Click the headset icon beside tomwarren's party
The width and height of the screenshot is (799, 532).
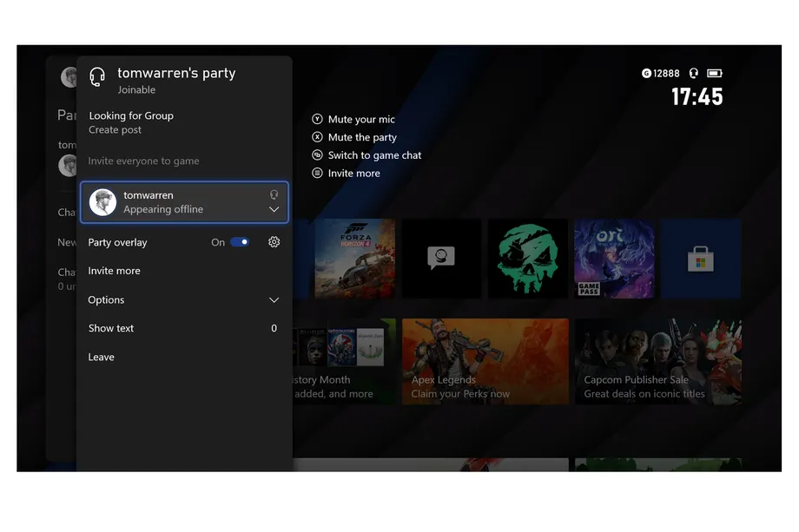coord(96,77)
